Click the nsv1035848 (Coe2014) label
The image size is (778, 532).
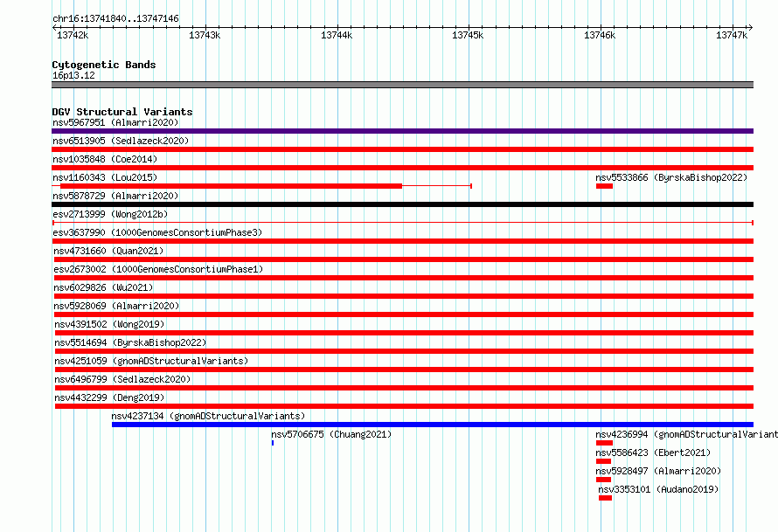[105, 159]
